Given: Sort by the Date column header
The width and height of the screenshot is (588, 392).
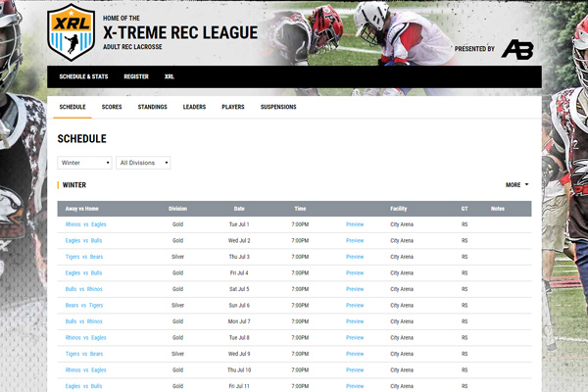Looking at the screenshot, I should coord(239,209).
